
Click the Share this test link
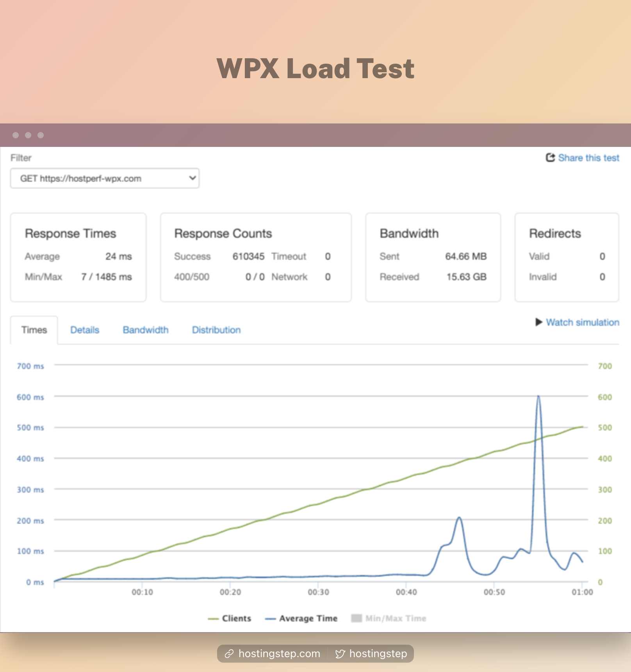click(x=588, y=158)
